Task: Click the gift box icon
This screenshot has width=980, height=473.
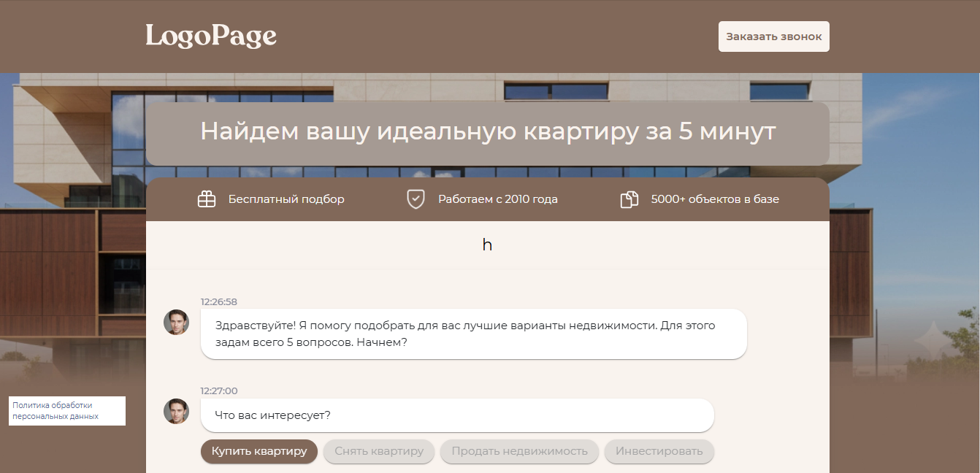Action: pos(207,199)
